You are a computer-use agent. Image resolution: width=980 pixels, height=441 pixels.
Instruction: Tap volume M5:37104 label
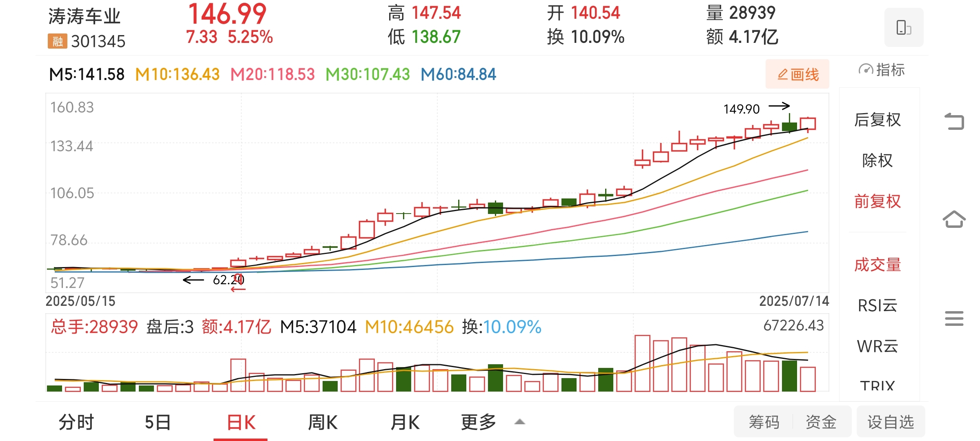pos(318,327)
